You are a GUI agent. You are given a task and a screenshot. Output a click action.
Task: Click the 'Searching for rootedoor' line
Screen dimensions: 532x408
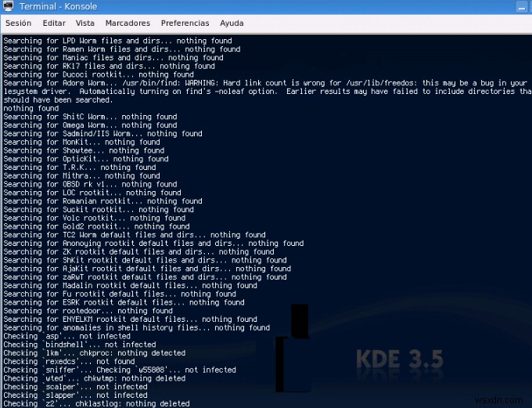coord(88,311)
